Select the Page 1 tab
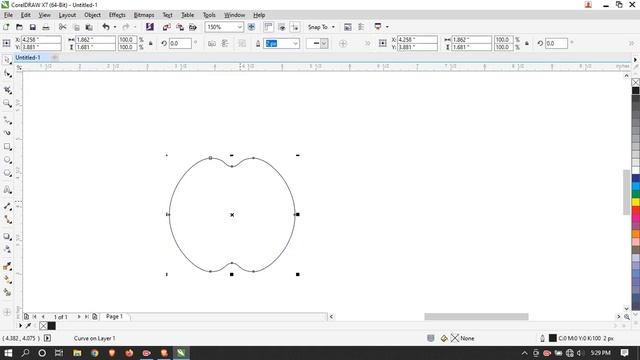 [x=114, y=316]
